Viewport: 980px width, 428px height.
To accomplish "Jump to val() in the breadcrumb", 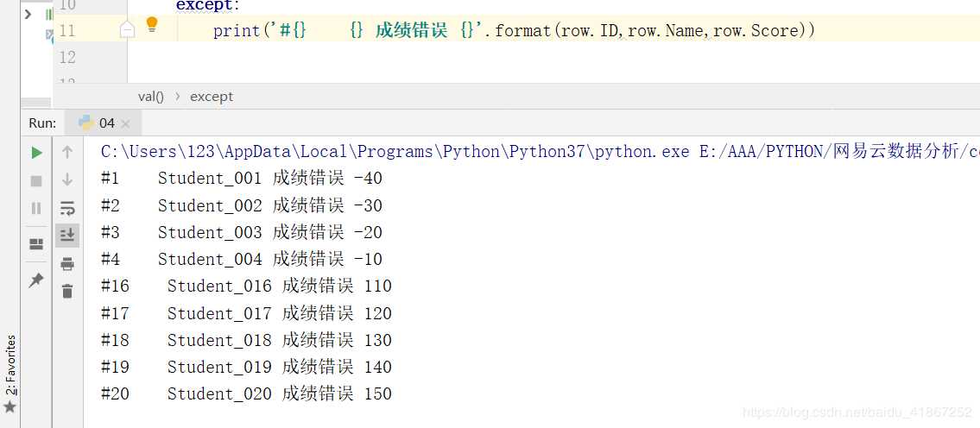I will (x=150, y=97).
